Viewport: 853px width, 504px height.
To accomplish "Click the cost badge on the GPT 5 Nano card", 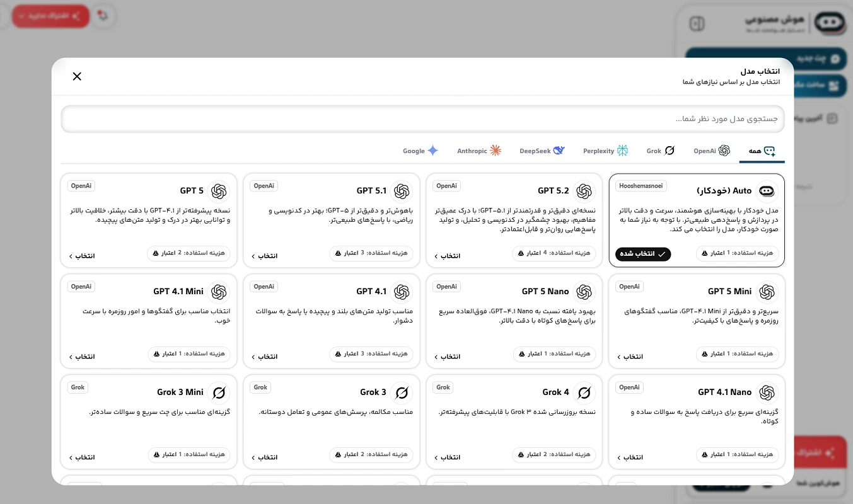I will coord(555,354).
